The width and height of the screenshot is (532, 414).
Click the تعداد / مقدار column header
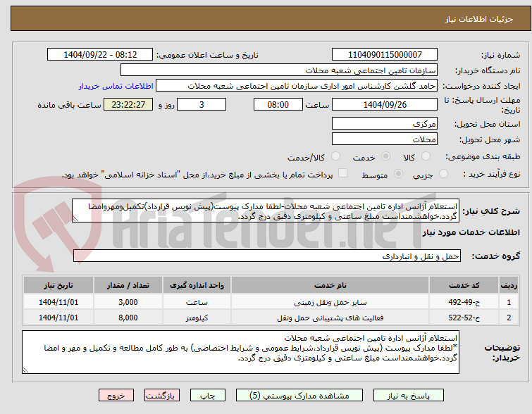pos(128,285)
